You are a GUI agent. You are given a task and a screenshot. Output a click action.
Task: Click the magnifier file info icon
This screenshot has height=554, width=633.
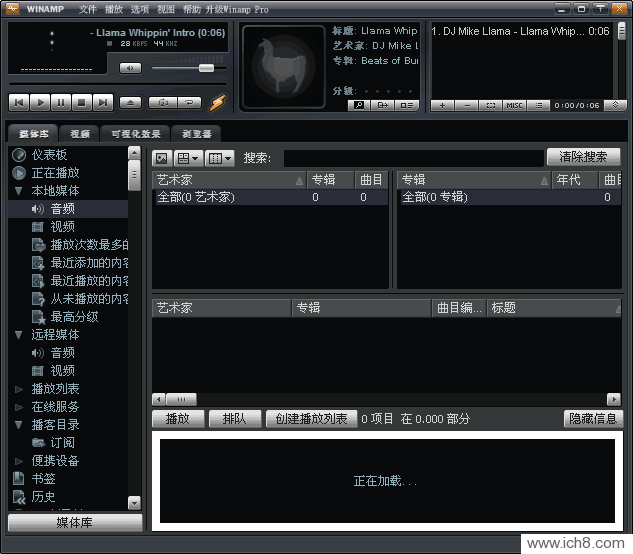click(358, 105)
